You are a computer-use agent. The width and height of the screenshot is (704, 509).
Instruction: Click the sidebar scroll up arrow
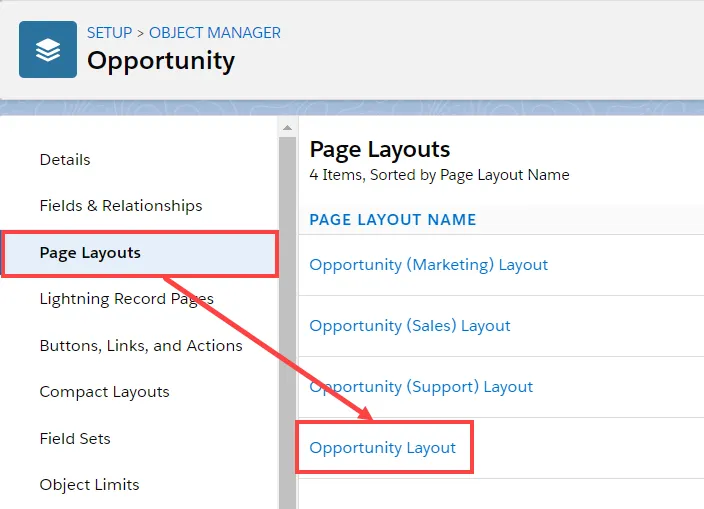[x=287, y=128]
